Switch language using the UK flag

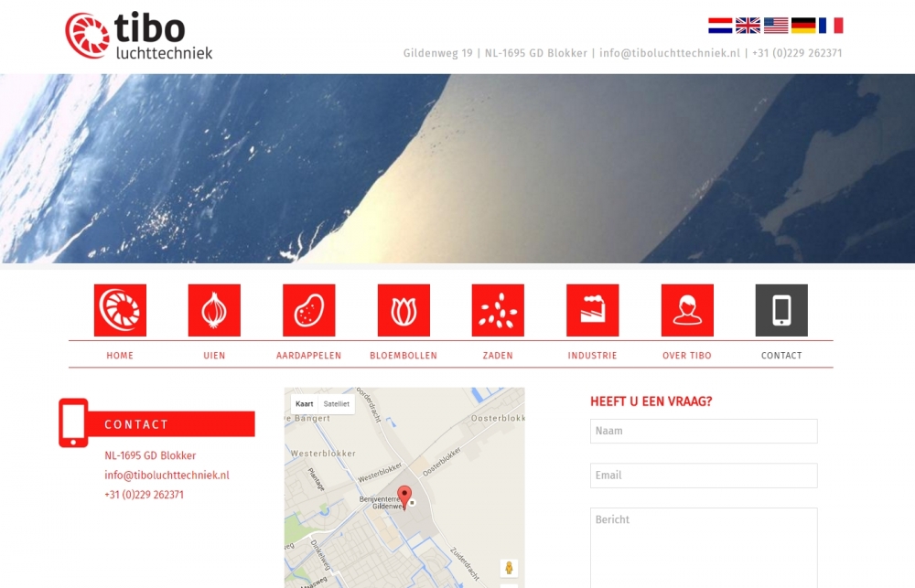pyautogui.click(x=748, y=25)
